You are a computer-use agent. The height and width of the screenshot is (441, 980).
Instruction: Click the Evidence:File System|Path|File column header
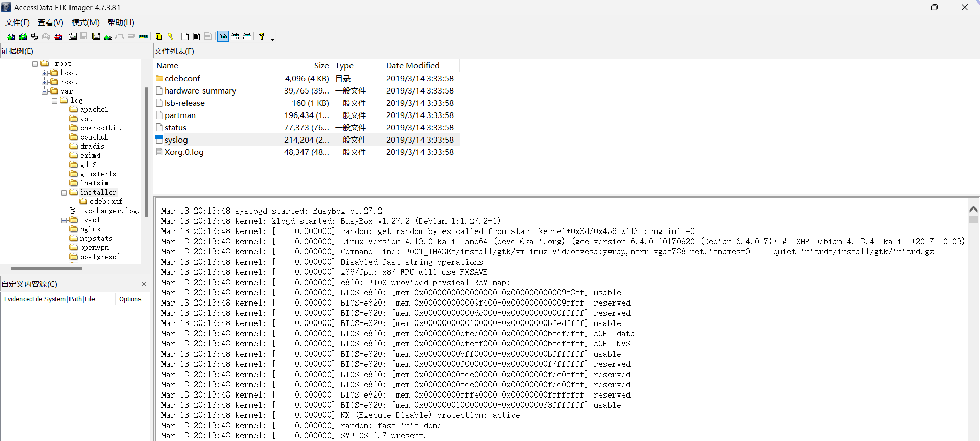(x=58, y=299)
